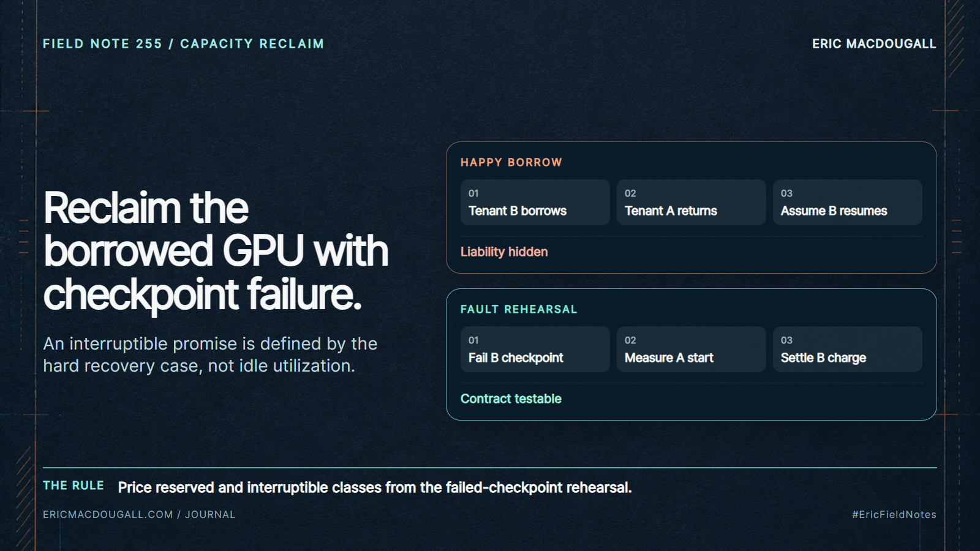Select the 'Fail B checkpoint' step card

(x=535, y=349)
